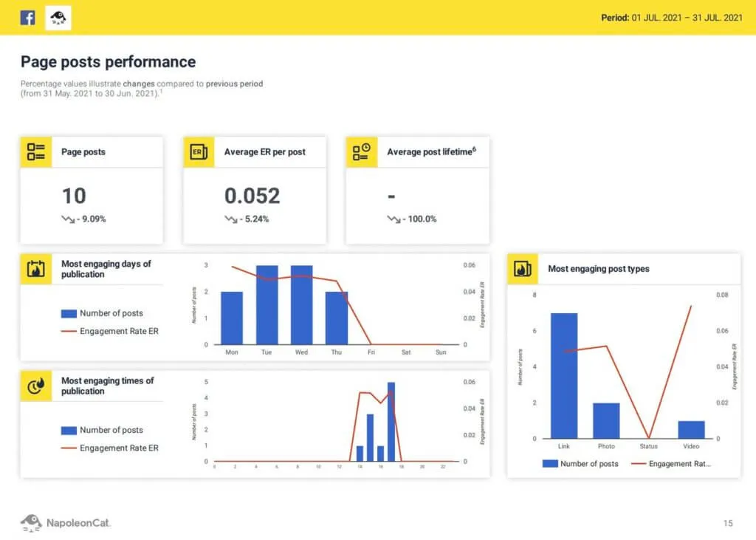
Task: Click the Most engaging days calendar icon
Action: tap(35, 269)
